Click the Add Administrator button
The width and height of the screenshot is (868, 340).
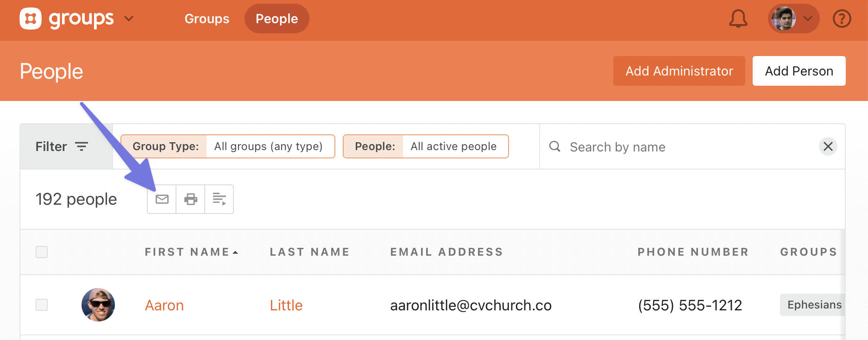click(679, 70)
